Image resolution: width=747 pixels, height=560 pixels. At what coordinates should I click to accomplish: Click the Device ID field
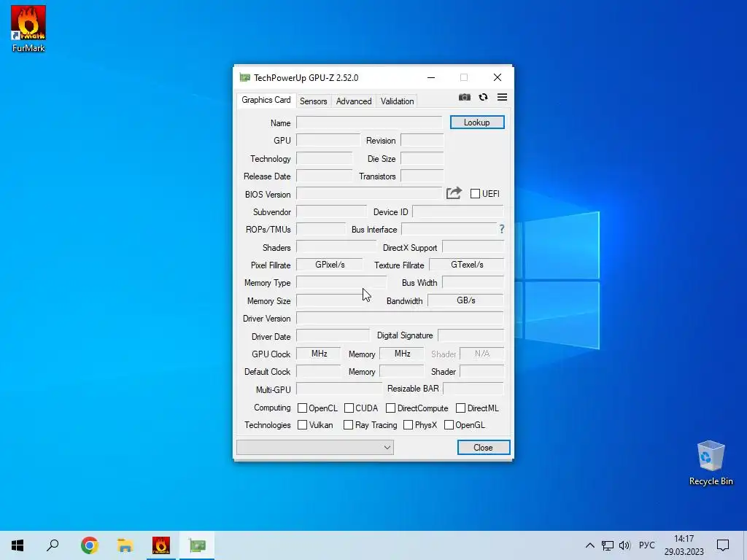[458, 211]
